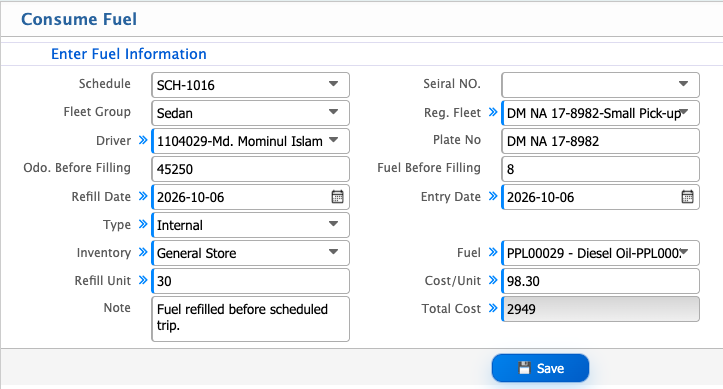
Task: Click the Fleet Group label
Action: [97, 112]
